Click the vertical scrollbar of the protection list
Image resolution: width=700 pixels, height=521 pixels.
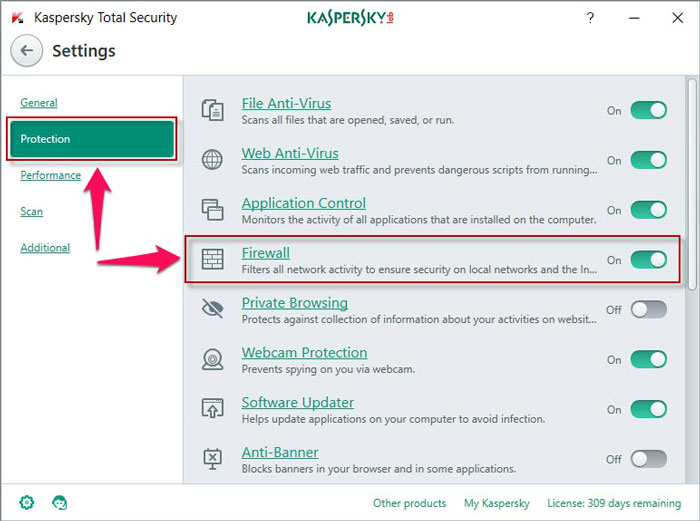click(x=692, y=183)
